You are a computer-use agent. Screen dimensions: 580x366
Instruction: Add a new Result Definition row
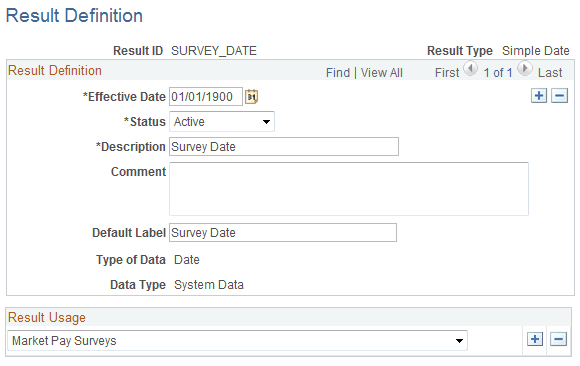click(x=539, y=96)
